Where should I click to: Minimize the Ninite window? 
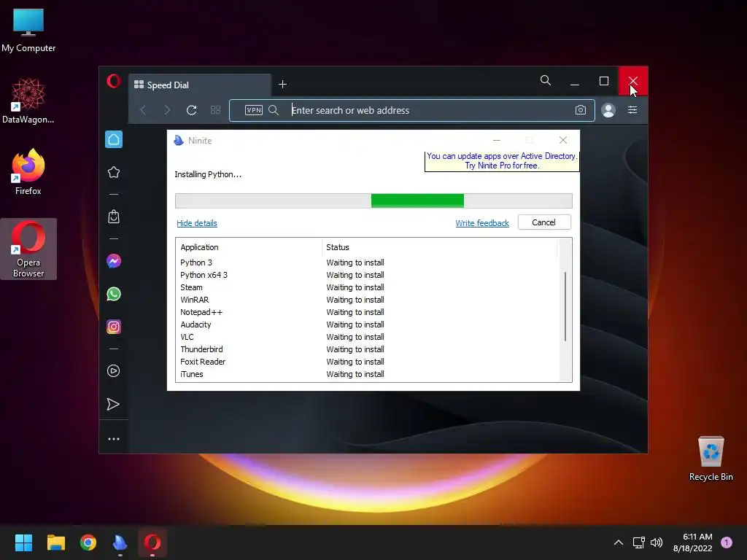tap(496, 140)
